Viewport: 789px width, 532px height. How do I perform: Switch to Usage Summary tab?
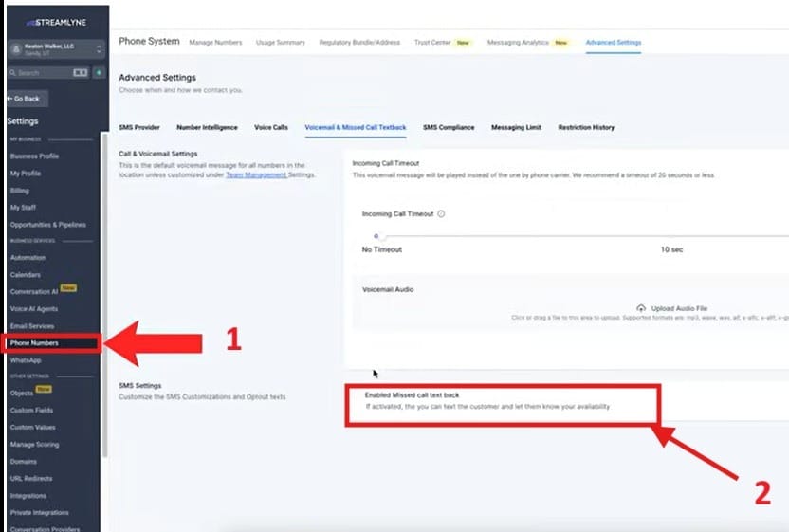[x=281, y=43]
